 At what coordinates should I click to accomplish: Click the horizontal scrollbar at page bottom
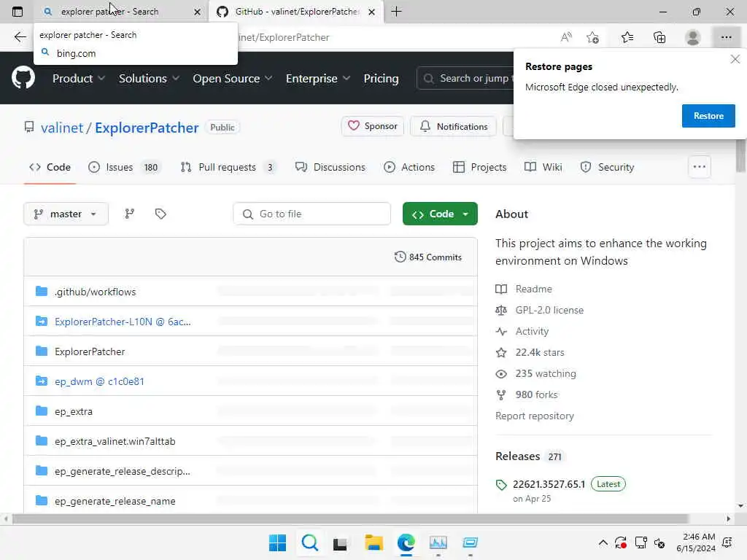tap(350, 518)
